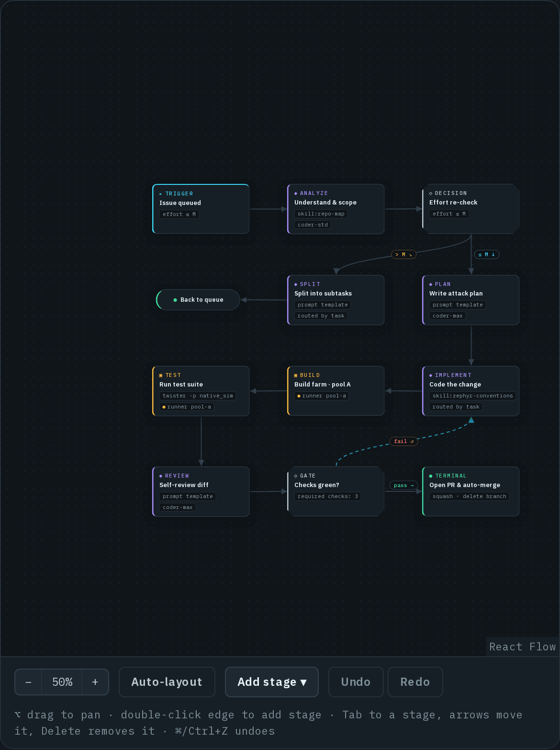Click the TEST square icon
The width and height of the screenshot is (560, 750).
point(161,375)
